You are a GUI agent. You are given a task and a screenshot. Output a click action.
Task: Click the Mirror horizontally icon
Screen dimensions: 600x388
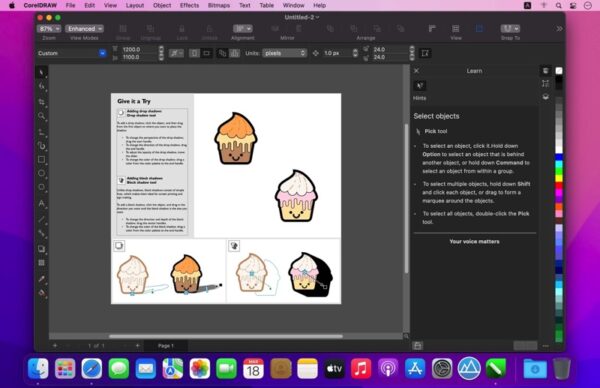coord(275,29)
